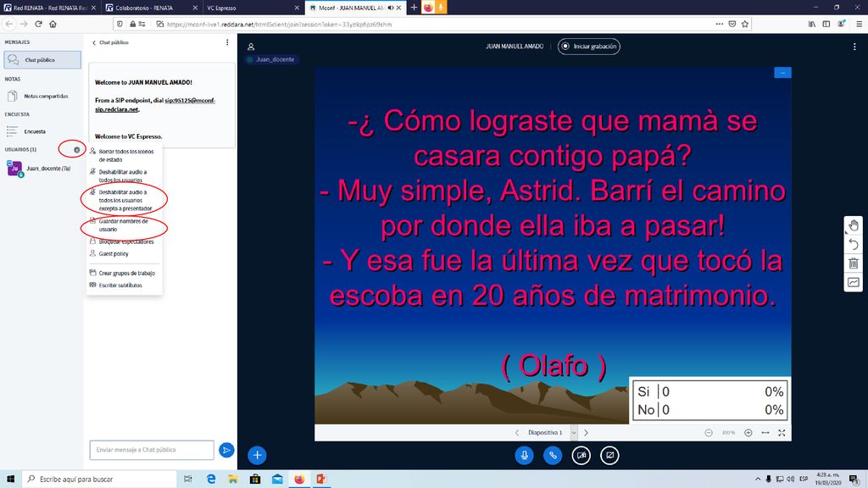868x488 pixels.
Task: Open Microsoft Edge from the taskbar
Action: 211,480
